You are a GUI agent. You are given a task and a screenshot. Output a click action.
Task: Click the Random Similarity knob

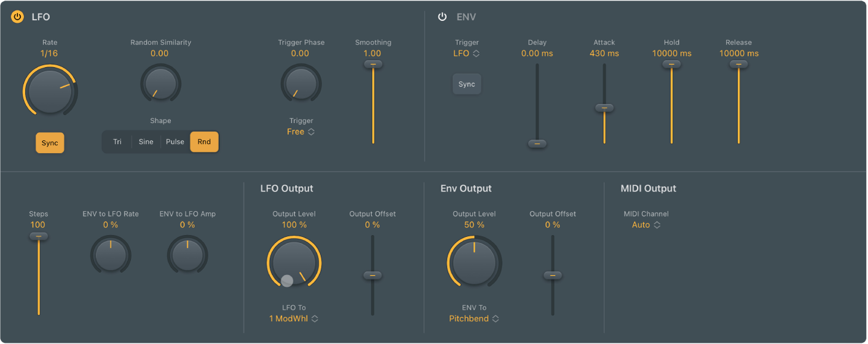(x=160, y=84)
